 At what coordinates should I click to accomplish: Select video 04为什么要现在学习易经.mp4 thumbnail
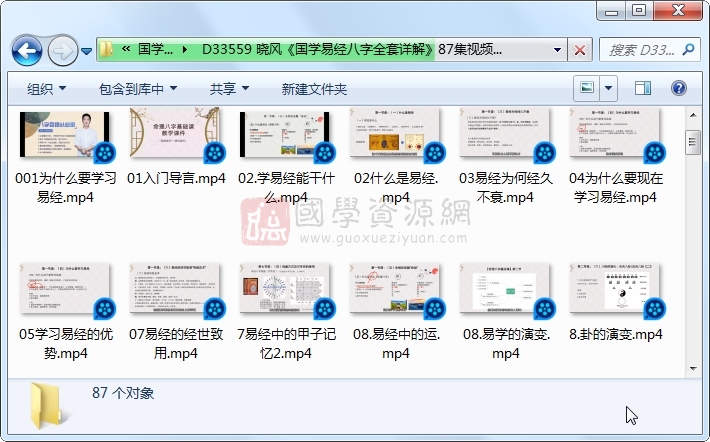pos(615,133)
